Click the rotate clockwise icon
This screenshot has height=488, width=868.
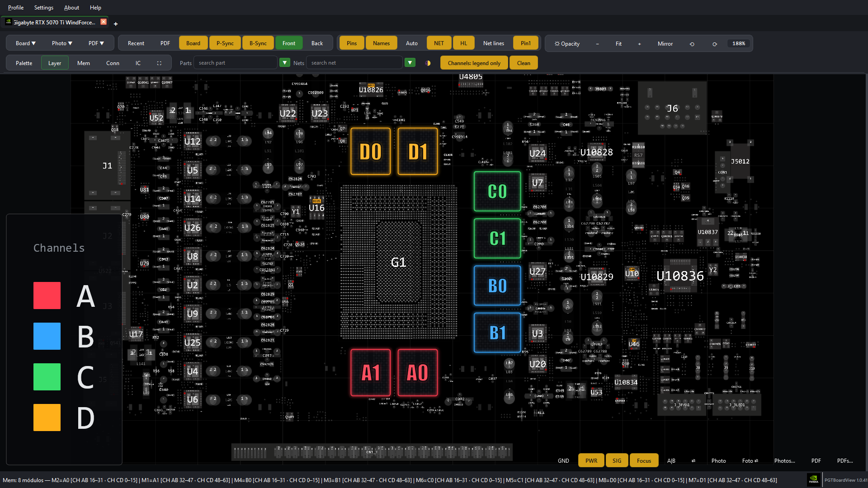(715, 44)
